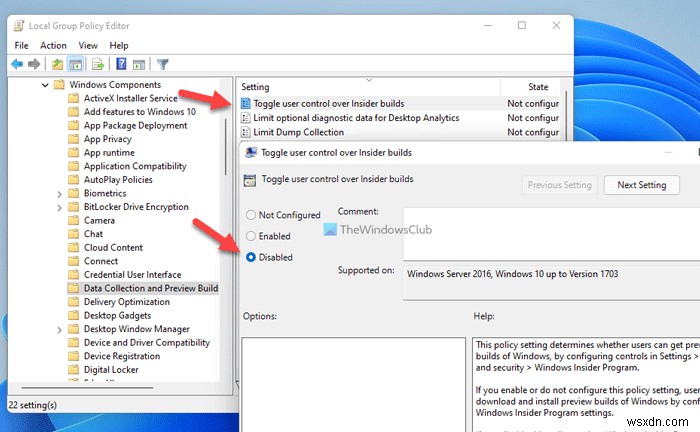Select AutoPlay Policies folder
This screenshot has height=432, width=700.
coord(118,179)
